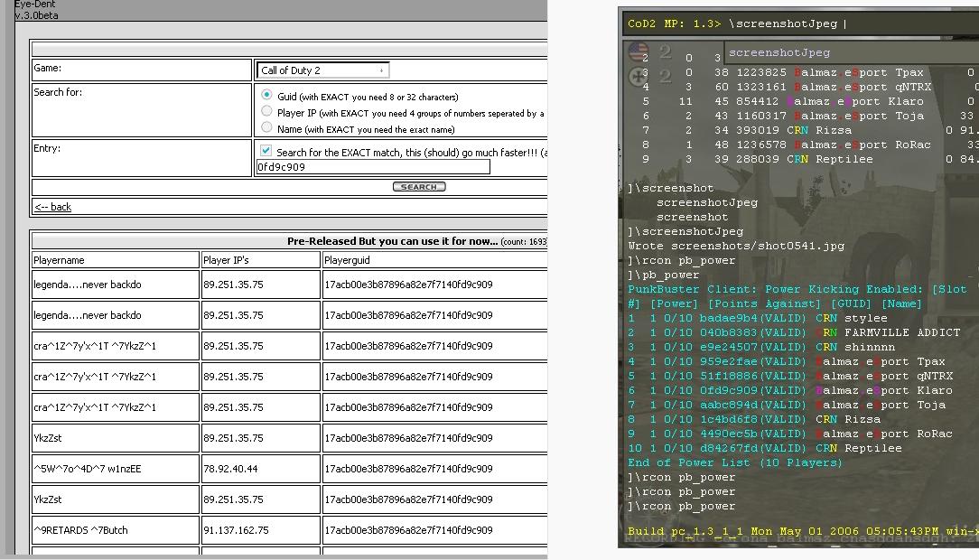Click the German iron cross team icon
This screenshot has height=560, width=979.
tap(639, 76)
